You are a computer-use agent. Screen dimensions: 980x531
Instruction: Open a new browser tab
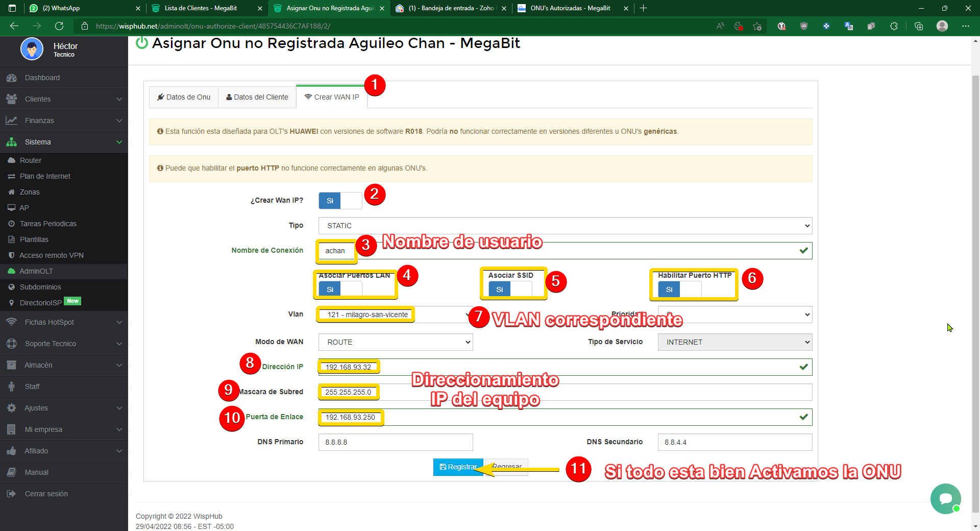click(644, 8)
